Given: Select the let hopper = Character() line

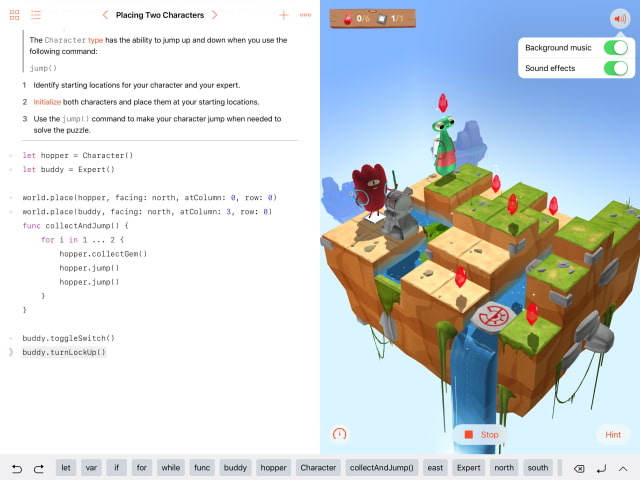Looking at the screenshot, I should tap(78, 155).
